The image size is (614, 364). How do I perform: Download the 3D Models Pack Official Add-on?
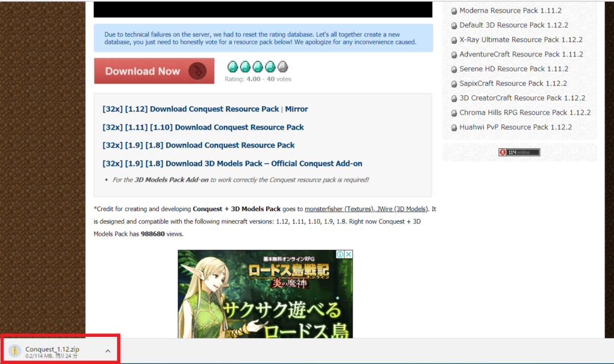[233, 163]
